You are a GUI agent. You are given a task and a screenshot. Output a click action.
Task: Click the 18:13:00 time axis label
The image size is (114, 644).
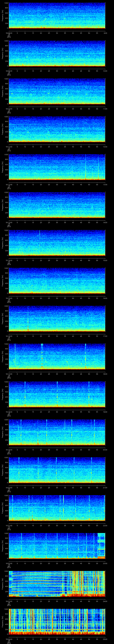coord(9,223)
